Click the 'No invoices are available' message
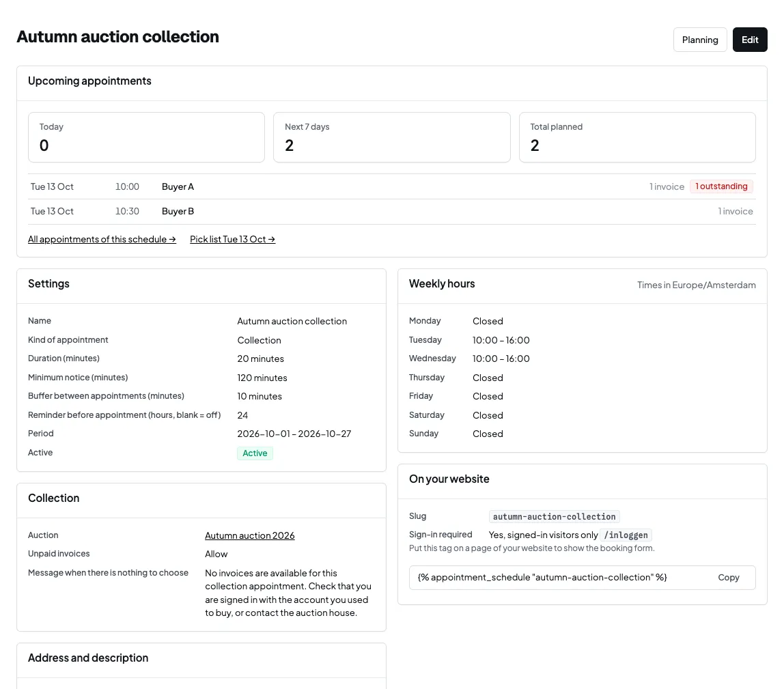784x689 pixels. pyautogui.click(x=288, y=593)
